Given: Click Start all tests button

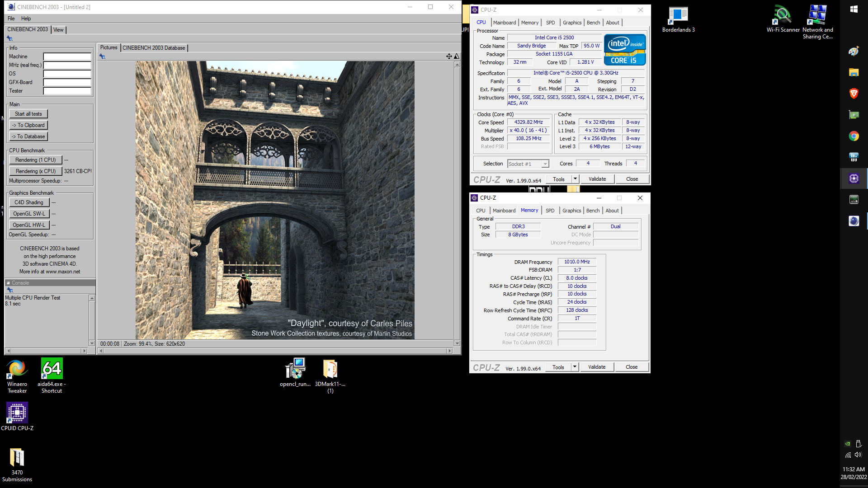Looking at the screenshot, I should (28, 114).
